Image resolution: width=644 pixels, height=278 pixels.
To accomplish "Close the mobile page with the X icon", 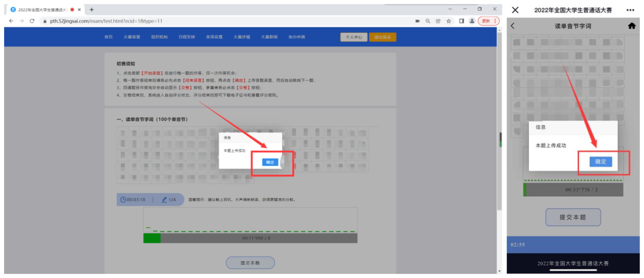I will coord(516,10).
